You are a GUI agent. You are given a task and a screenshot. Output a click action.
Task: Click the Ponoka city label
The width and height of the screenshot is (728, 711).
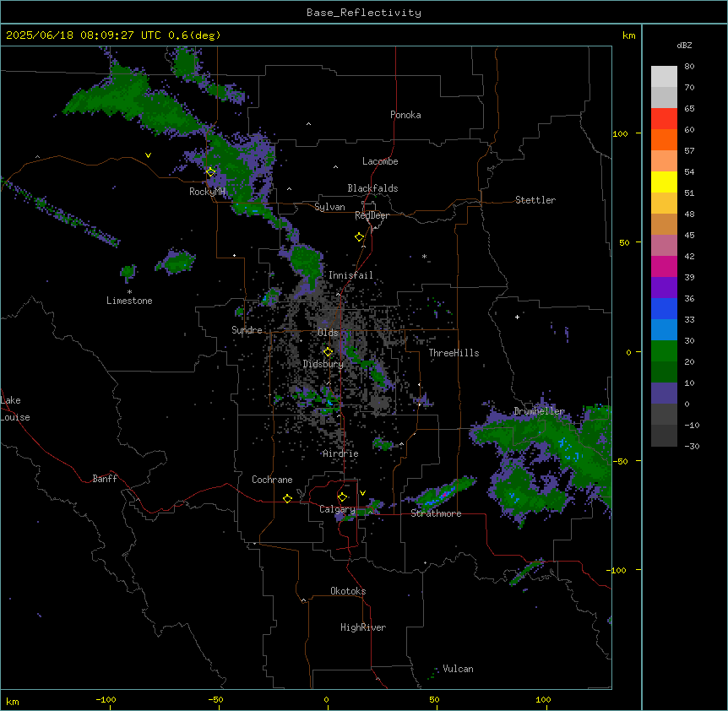[405, 115]
